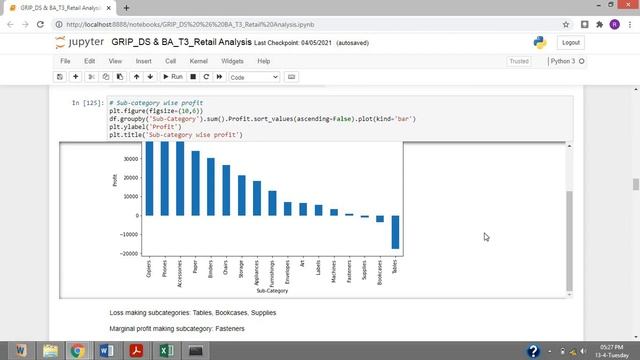The width and height of the screenshot is (640, 360).
Task: Open File Explorer folder in the taskbar
Action: 50,351
